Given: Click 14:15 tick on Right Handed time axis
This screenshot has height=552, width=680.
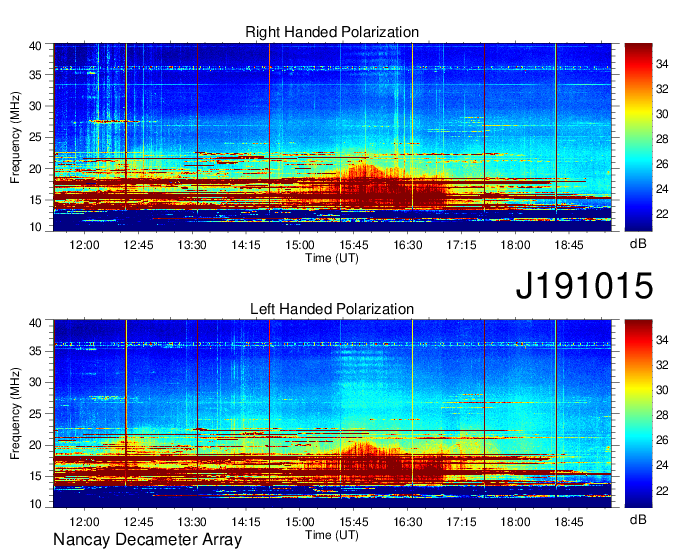Looking at the screenshot, I should coord(246,245).
